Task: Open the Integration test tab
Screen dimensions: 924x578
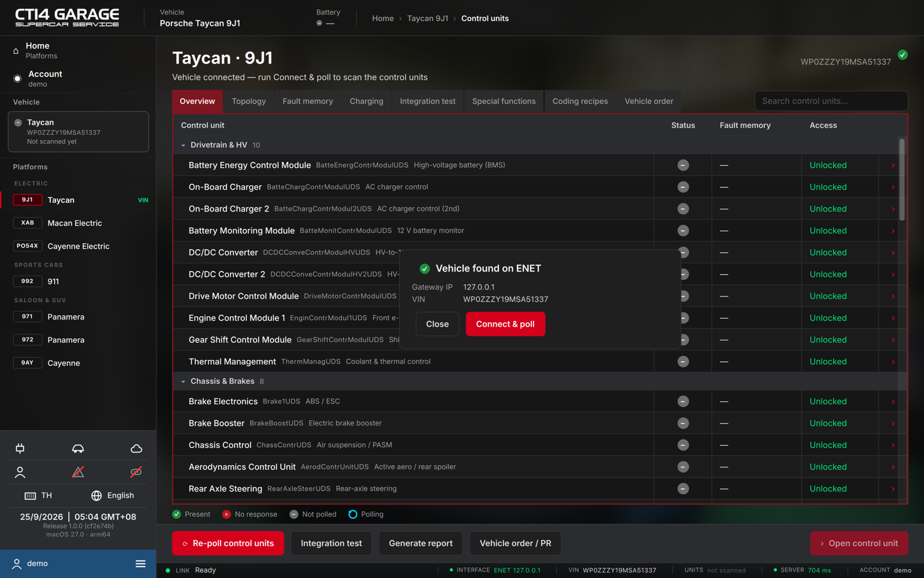Action: (427, 101)
